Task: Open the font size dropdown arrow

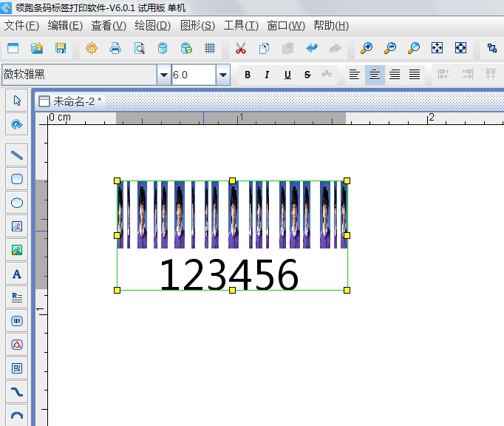Action: coord(222,75)
